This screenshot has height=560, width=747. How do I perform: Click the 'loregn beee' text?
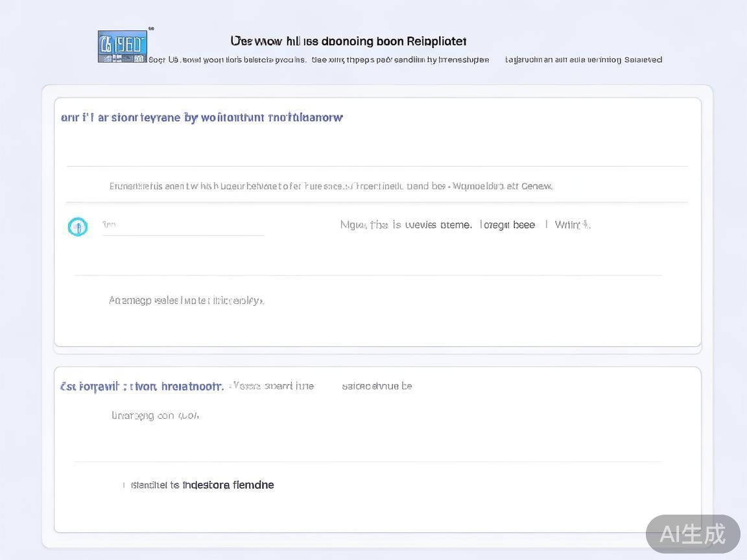pos(507,225)
